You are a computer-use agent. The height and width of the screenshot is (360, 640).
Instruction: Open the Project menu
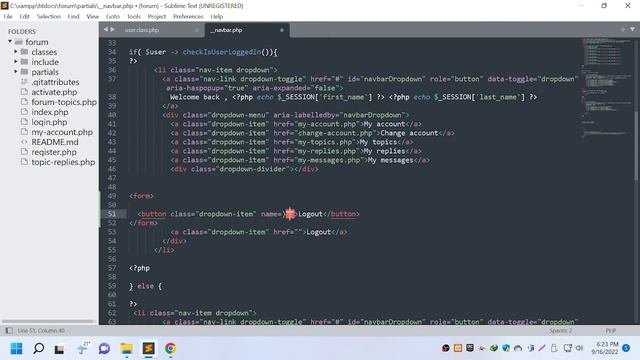[157, 16]
